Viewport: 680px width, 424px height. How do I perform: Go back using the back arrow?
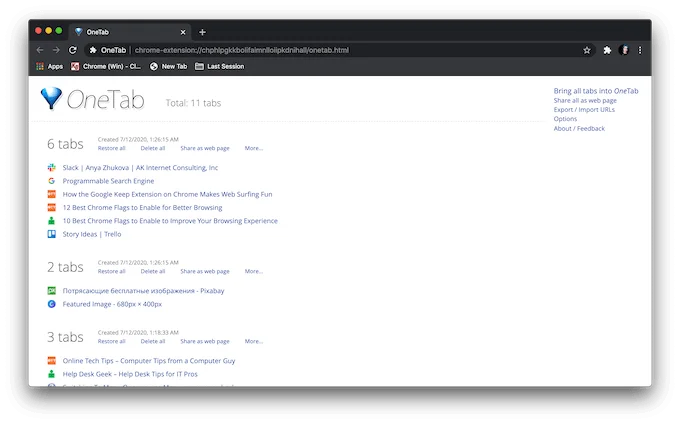pos(40,50)
